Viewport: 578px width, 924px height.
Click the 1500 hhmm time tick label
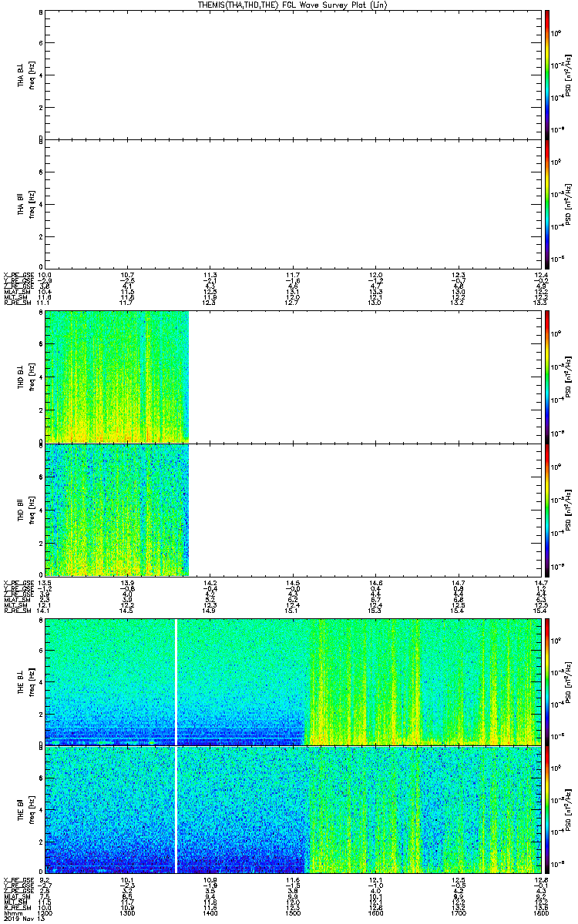coord(292,914)
